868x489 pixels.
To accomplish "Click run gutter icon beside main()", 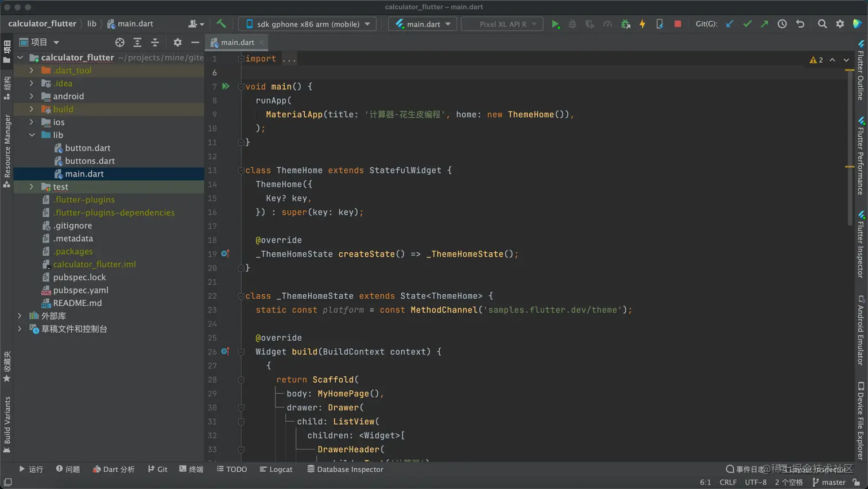I will click(x=226, y=86).
